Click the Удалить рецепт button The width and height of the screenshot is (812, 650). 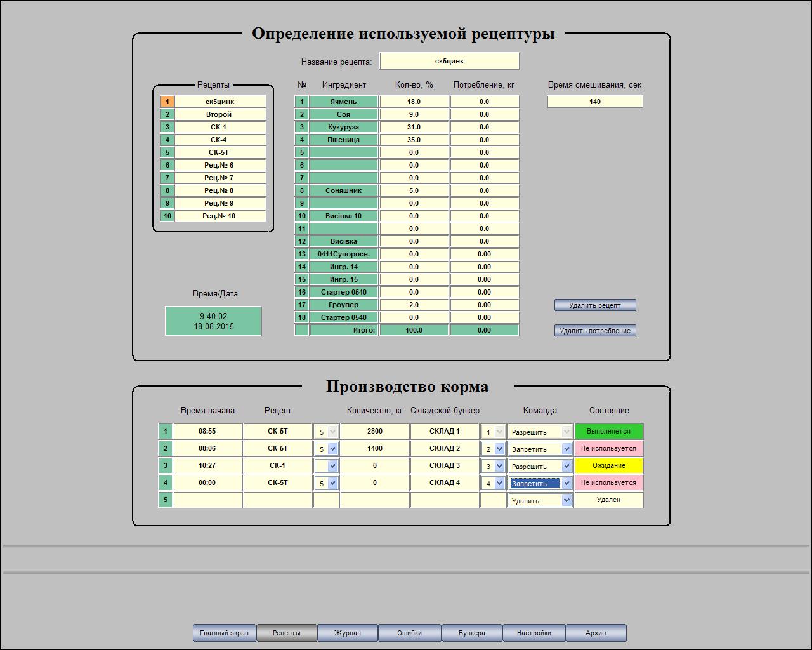pyautogui.click(x=594, y=305)
